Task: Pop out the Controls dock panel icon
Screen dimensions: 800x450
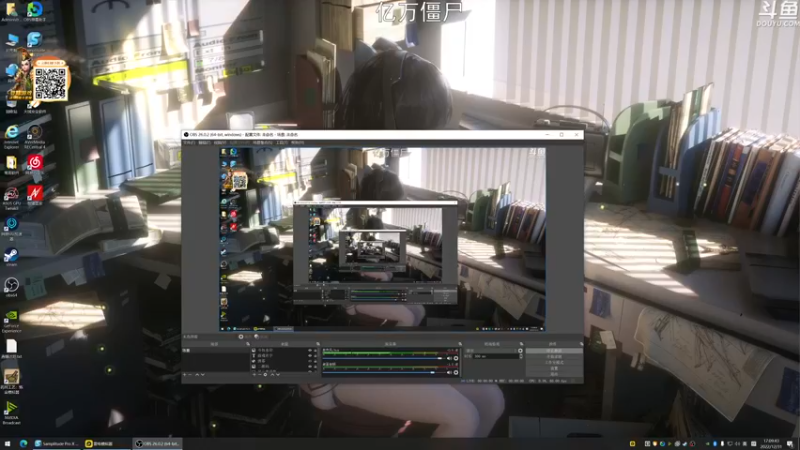Action: click(582, 344)
